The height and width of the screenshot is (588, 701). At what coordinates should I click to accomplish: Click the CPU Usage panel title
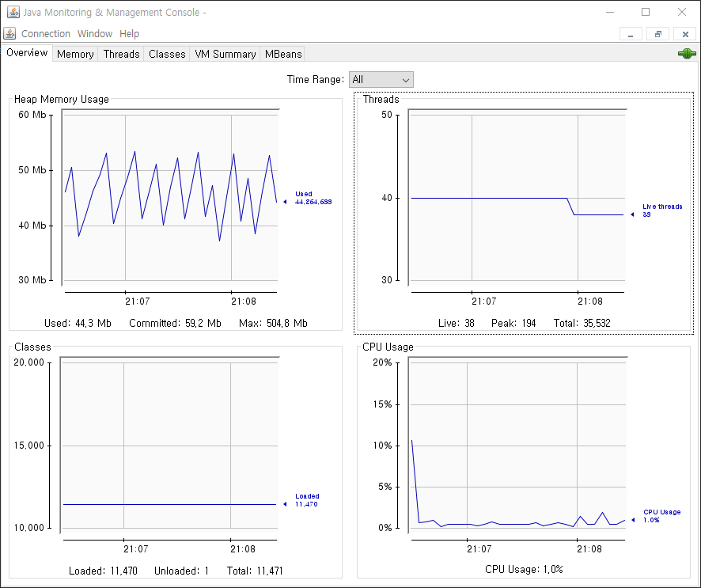(x=388, y=347)
